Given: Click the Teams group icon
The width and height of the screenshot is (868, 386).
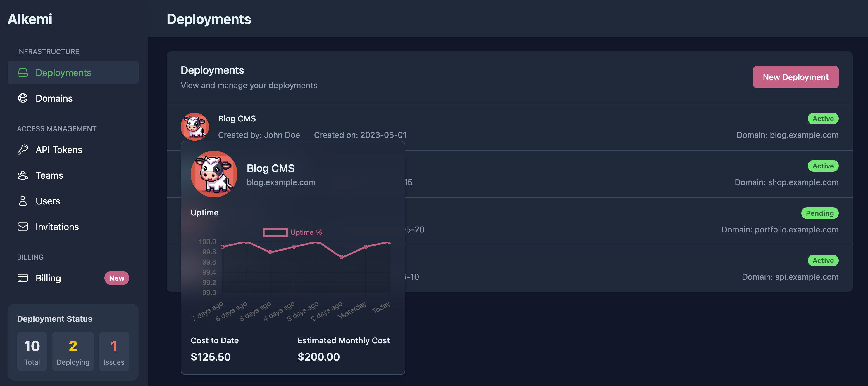Looking at the screenshot, I should point(23,175).
